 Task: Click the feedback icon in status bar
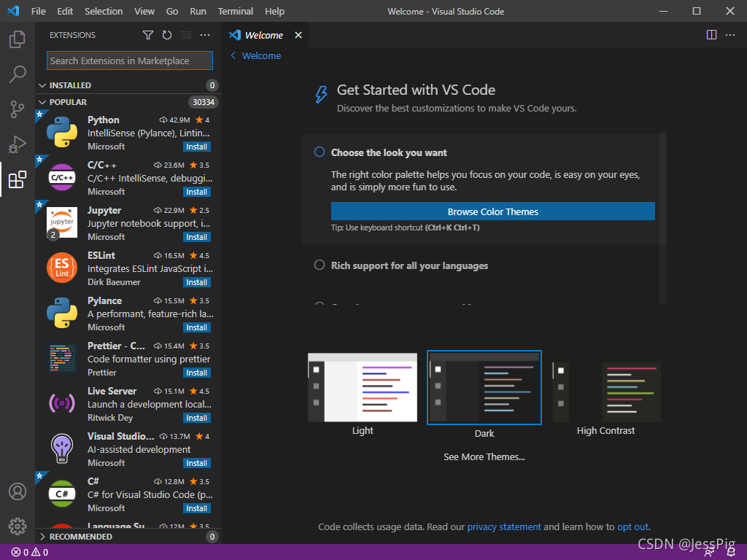pyautogui.click(x=709, y=553)
